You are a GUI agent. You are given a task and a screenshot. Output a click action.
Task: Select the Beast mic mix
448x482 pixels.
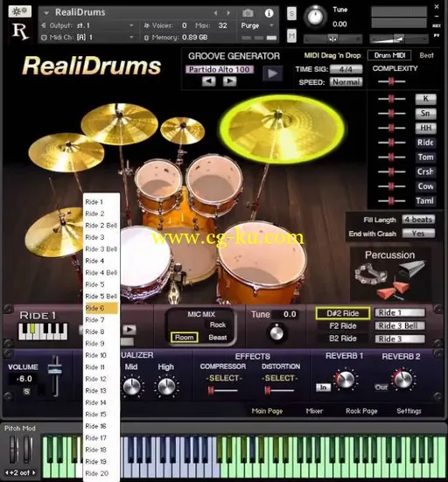tap(217, 338)
